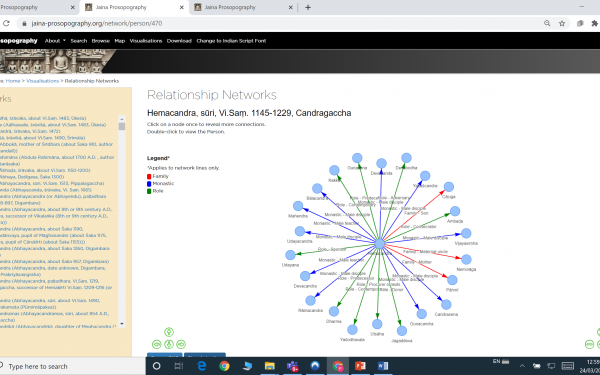Click the sidebar list scroll-down arrow
The image size is (600, 375).
pyautogui.click(x=122, y=324)
